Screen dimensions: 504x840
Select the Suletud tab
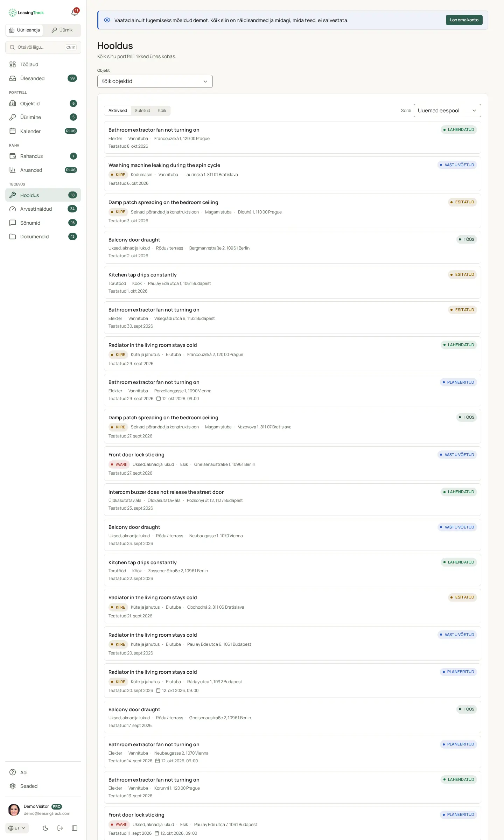142,111
